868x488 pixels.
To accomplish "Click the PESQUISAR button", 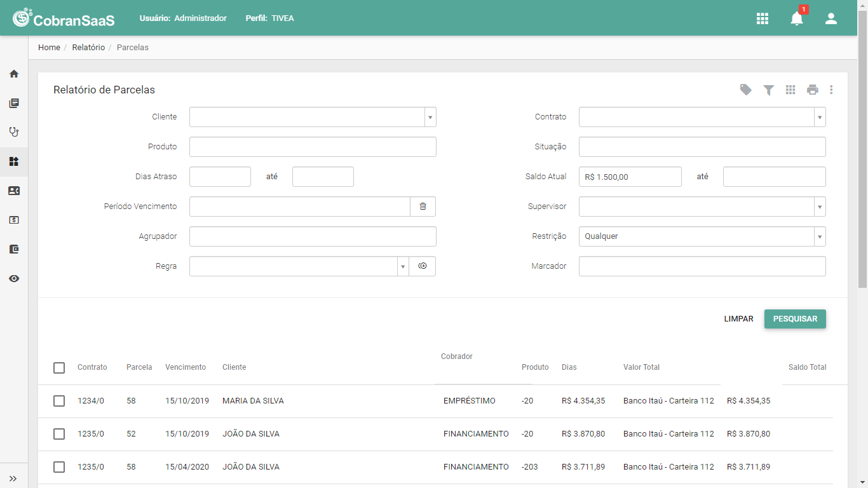I will tap(795, 319).
